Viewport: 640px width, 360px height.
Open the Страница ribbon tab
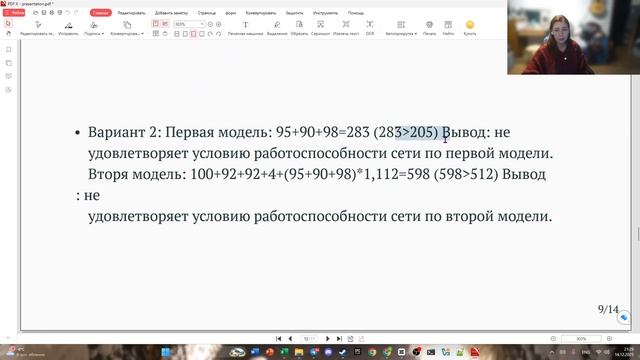coord(207,13)
